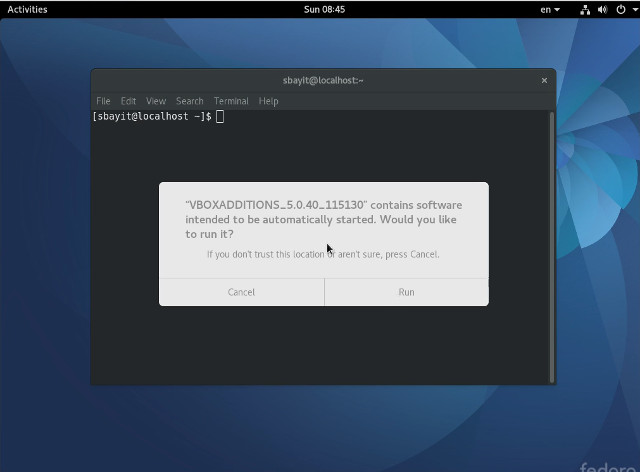Open the Search menu in Terminal
Viewport: 640px width, 472px height.
point(190,101)
